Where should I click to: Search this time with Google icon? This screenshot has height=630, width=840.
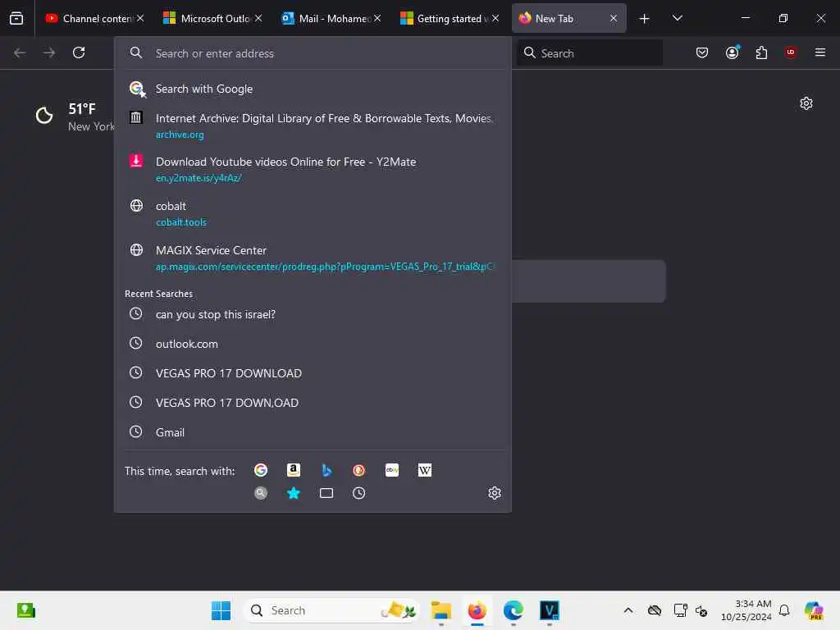pyautogui.click(x=261, y=470)
